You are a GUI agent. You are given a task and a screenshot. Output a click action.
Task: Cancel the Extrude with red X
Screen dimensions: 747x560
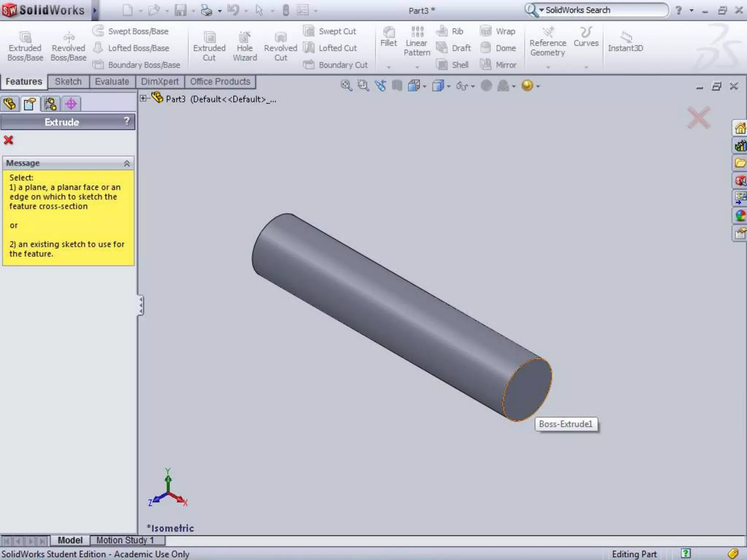click(x=8, y=140)
